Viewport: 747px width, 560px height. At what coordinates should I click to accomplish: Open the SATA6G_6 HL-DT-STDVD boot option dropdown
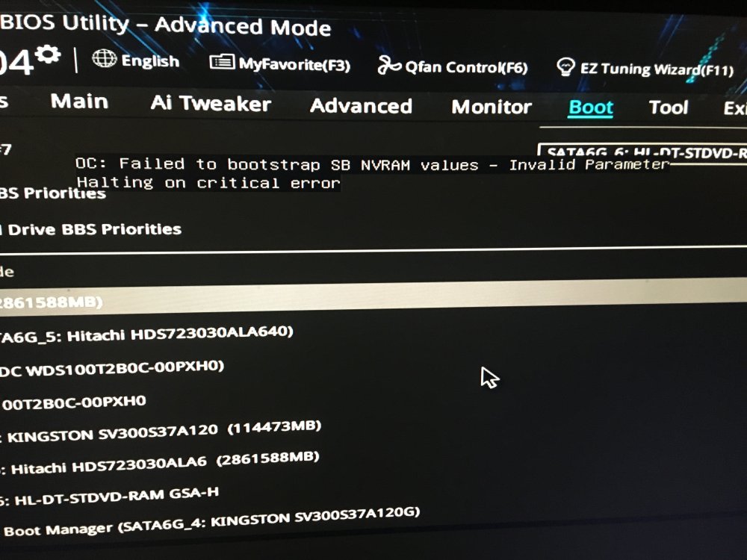point(642,153)
